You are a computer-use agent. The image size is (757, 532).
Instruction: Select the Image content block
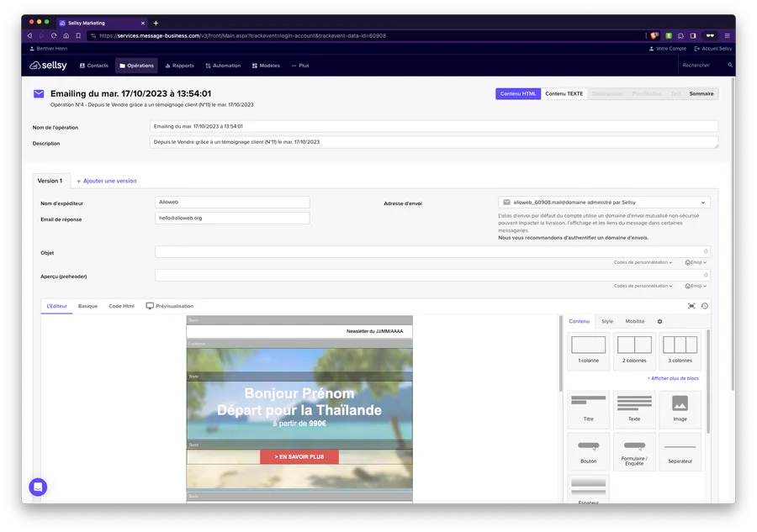[x=680, y=409]
